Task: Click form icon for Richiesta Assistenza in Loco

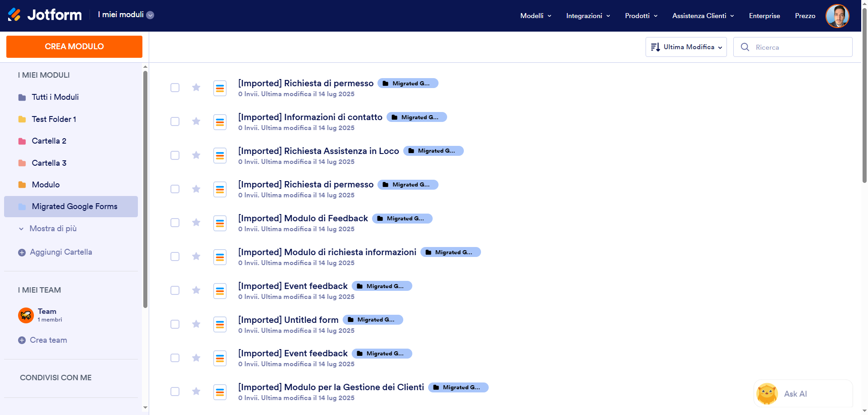Action: point(220,156)
